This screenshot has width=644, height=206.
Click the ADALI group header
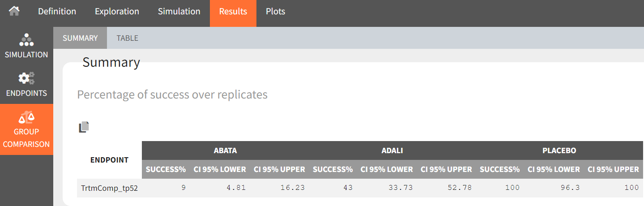coord(392,150)
